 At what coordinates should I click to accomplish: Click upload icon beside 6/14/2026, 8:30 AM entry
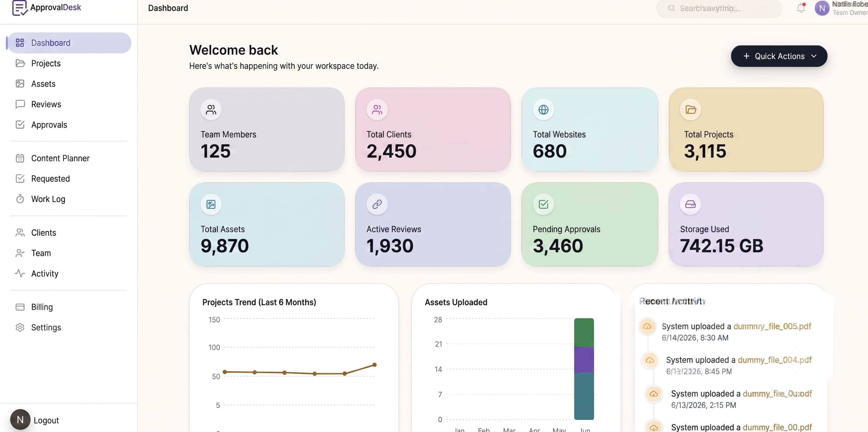tap(647, 326)
